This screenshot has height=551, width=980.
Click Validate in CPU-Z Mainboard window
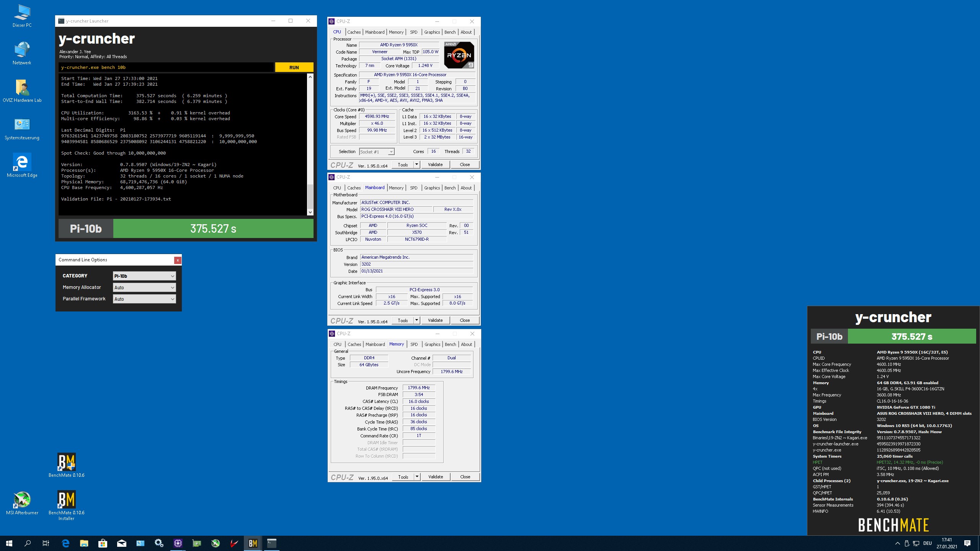click(435, 320)
